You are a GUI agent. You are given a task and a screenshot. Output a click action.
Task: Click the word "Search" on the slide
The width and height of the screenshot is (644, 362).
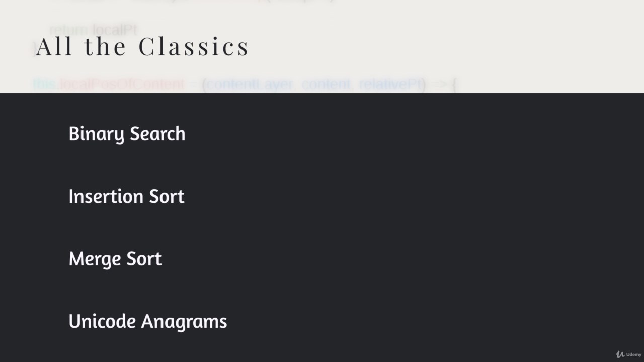tap(157, 134)
